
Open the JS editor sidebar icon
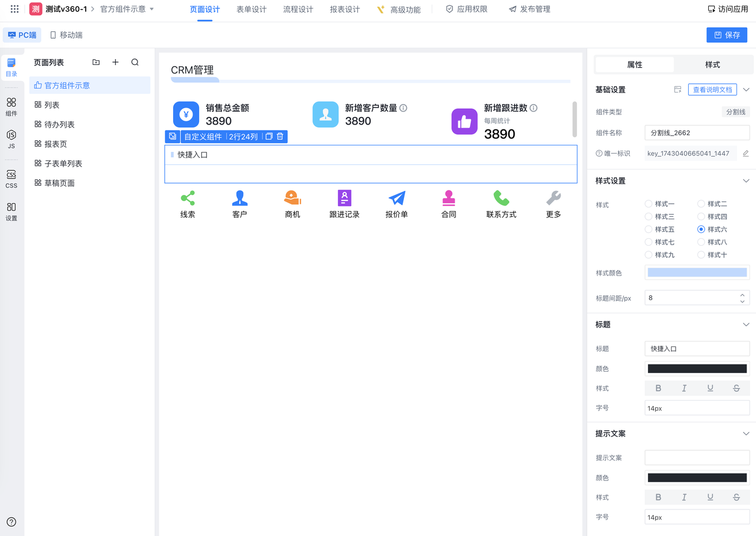(x=11, y=139)
